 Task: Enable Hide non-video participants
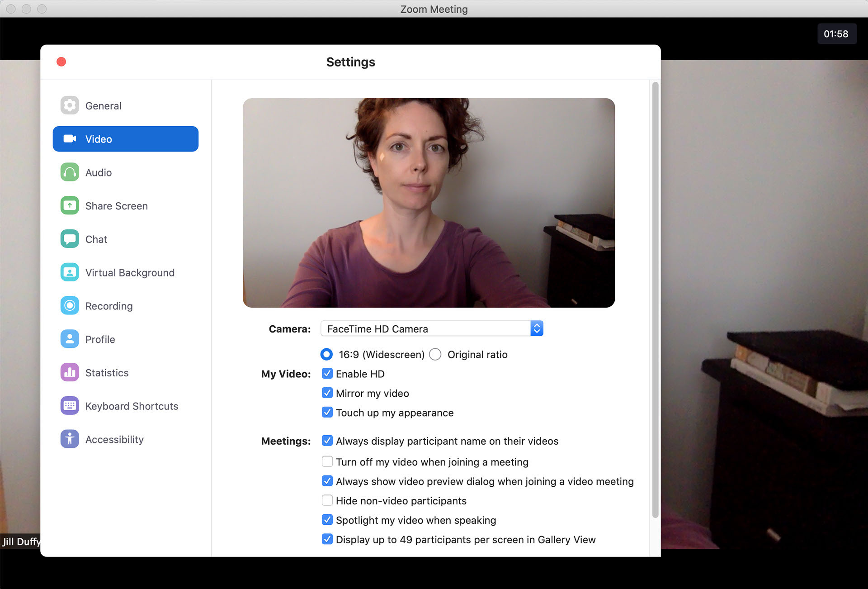point(327,501)
